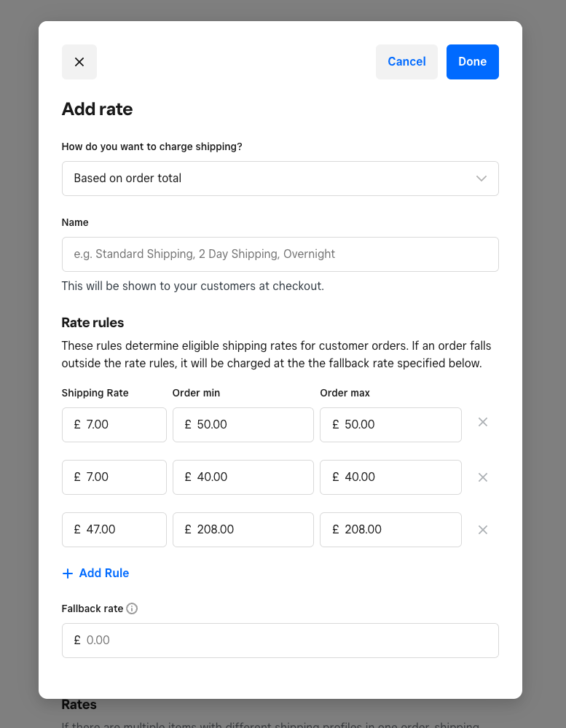This screenshot has width=566, height=728.
Task: Open the 'Based on order total' dropdown
Action: 280,179
